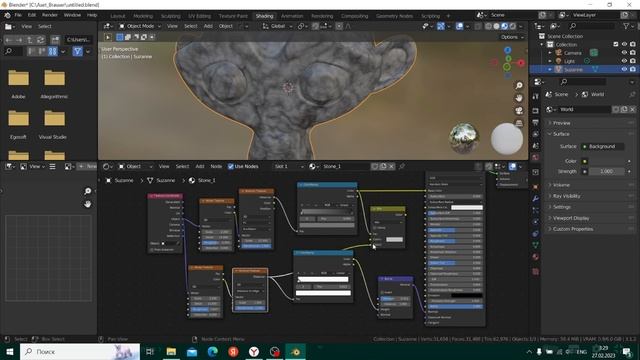The image size is (640, 360).
Task: Click the Visual Studio folder icon
Action: coord(54,118)
